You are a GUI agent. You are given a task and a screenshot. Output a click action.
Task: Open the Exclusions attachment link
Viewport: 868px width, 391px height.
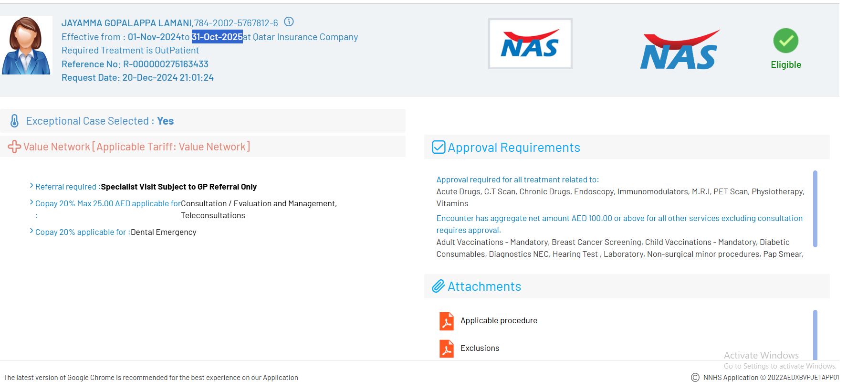point(480,349)
